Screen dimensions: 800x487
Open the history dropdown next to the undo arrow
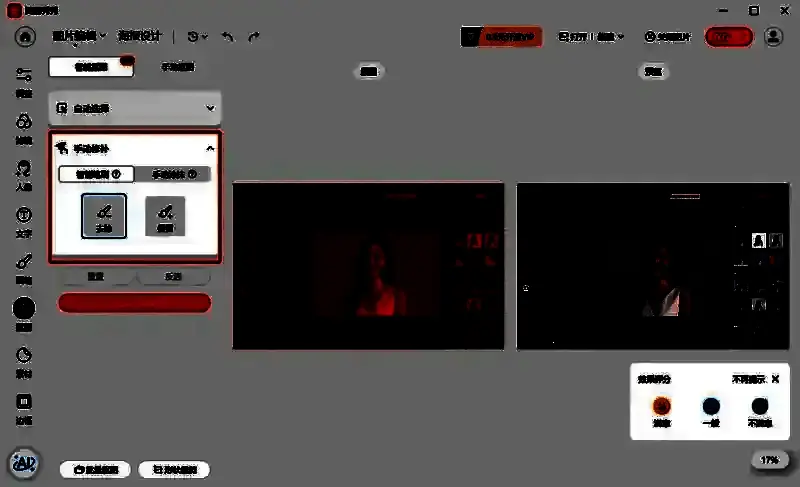point(197,37)
